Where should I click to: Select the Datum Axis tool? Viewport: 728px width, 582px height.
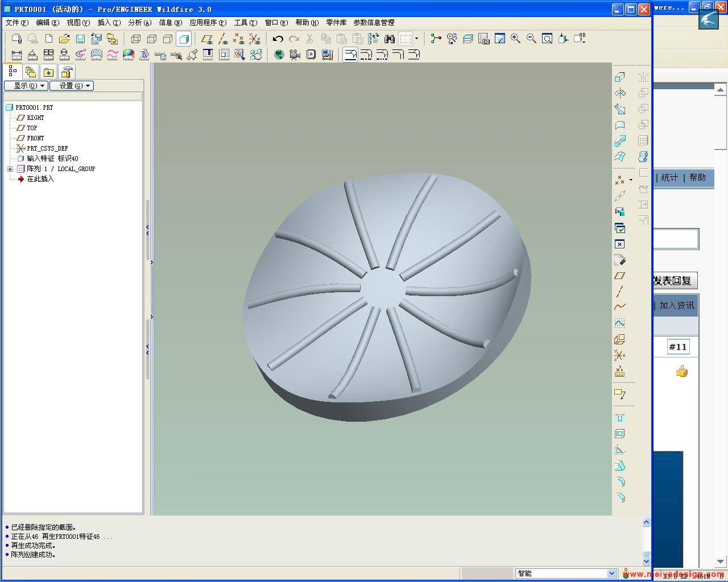[620, 292]
